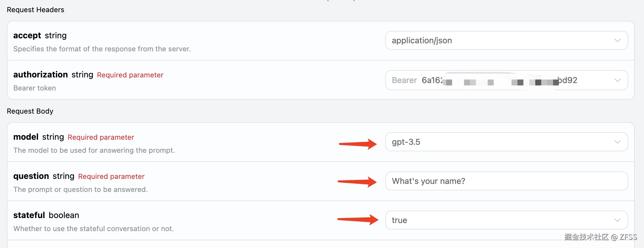Click the red arrow pointing to the true value
The height and width of the screenshot is (248, 644).
358,220
